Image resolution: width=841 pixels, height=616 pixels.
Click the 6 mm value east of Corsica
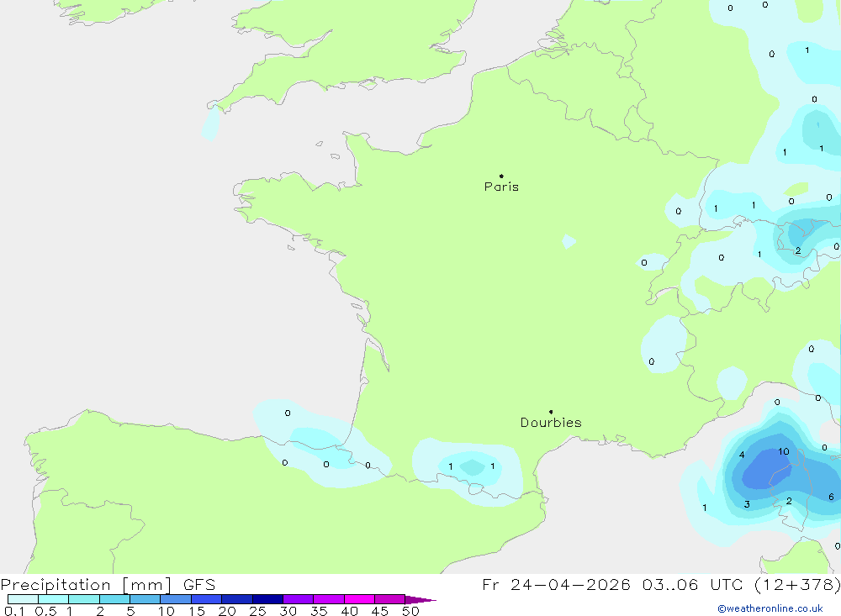831,497
